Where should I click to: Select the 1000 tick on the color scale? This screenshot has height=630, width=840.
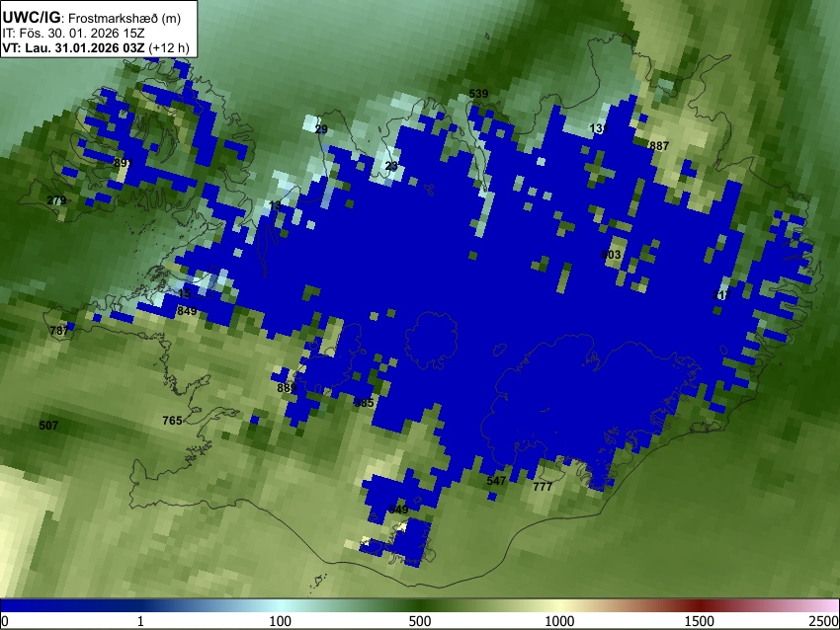[x=559, y=621]
